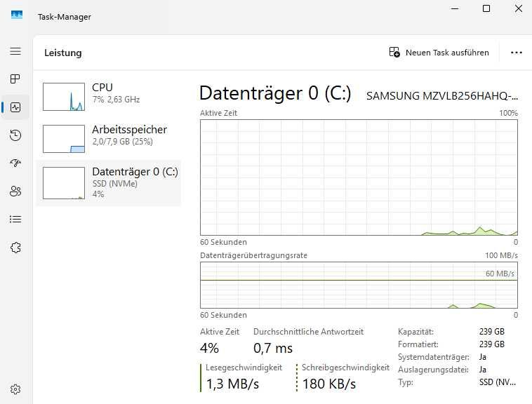Open the three-dot more options menu

point(517,53)
